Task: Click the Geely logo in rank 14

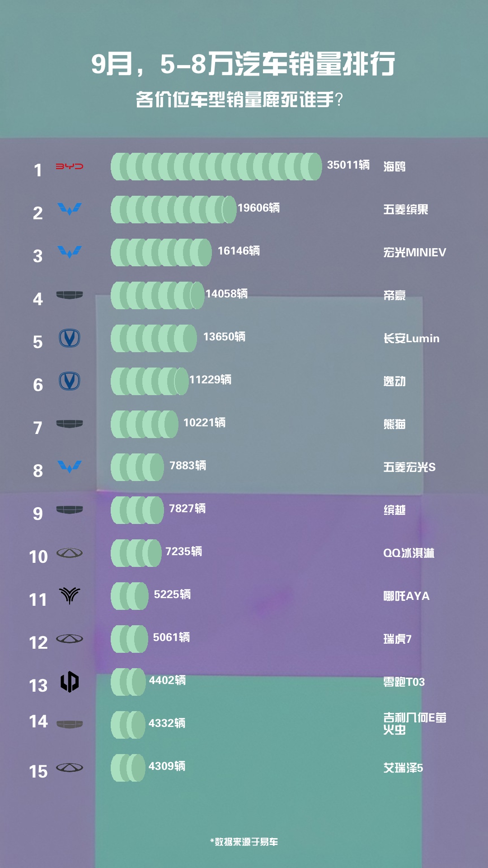Action: coord(70,725)
